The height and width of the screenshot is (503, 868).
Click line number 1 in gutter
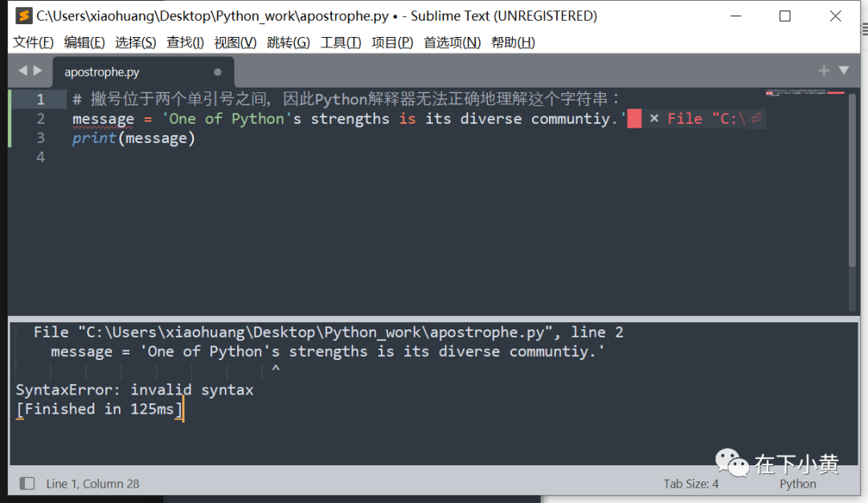click(40, 100)
